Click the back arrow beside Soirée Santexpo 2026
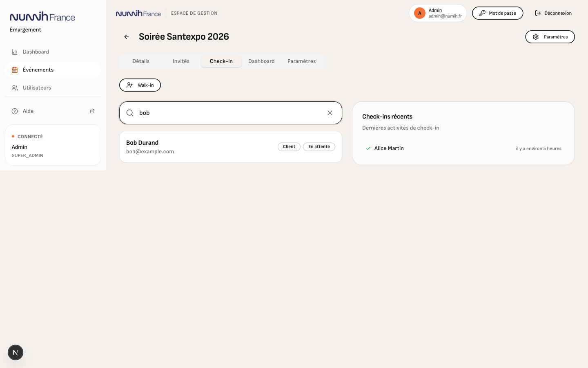 click(127, 37)
